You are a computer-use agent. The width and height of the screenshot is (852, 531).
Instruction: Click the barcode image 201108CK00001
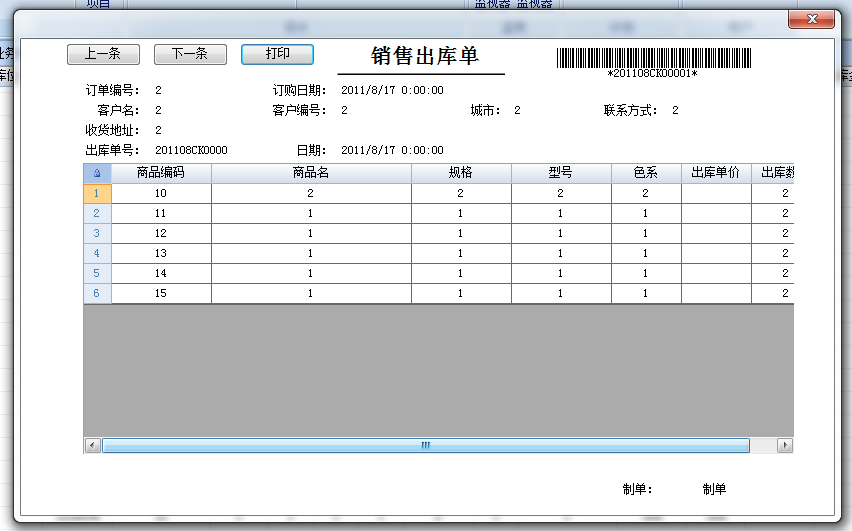(652, 58)
